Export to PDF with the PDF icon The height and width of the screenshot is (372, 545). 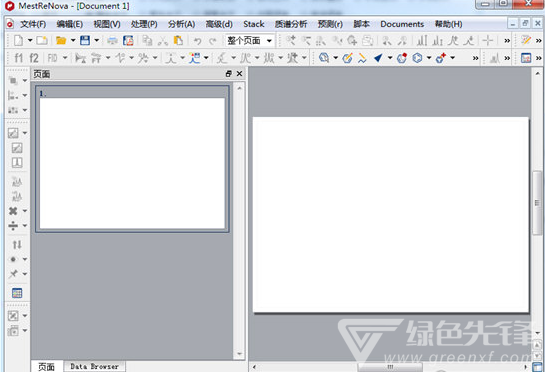[128, 41]
